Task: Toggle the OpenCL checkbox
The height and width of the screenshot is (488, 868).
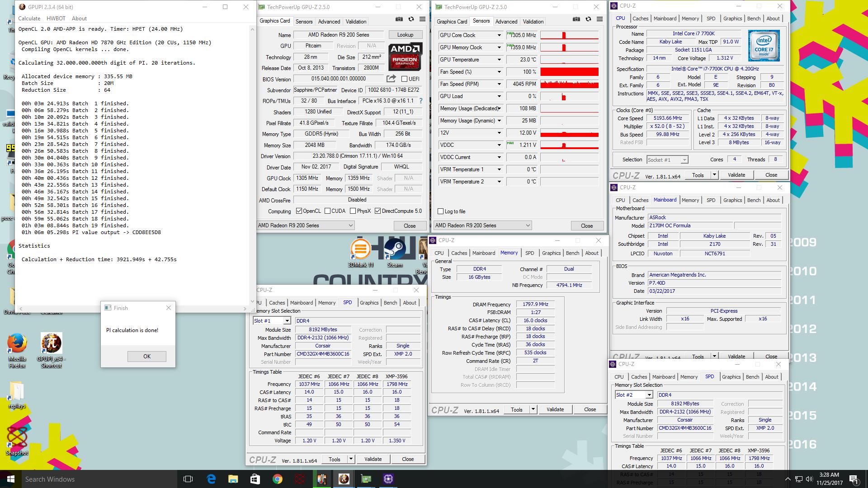Action: pos(299,211)
